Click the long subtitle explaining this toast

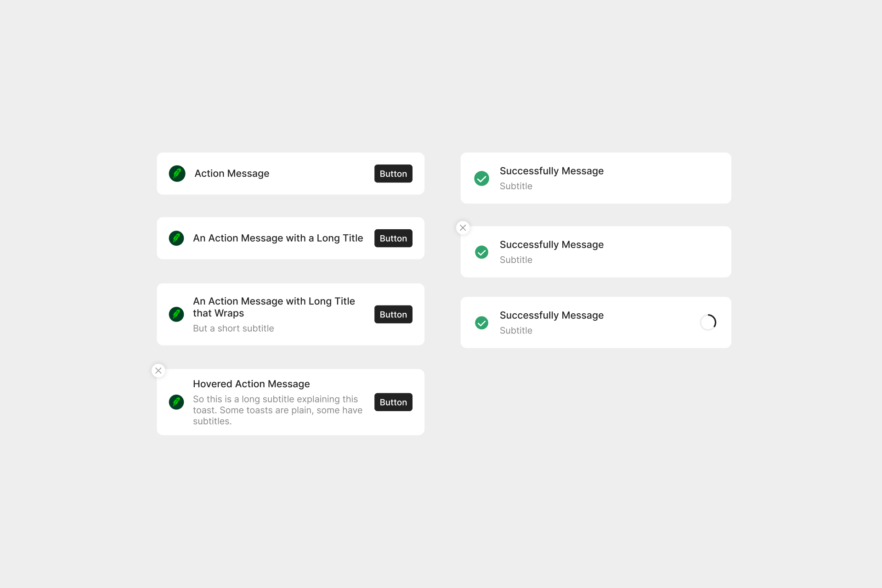277,410
